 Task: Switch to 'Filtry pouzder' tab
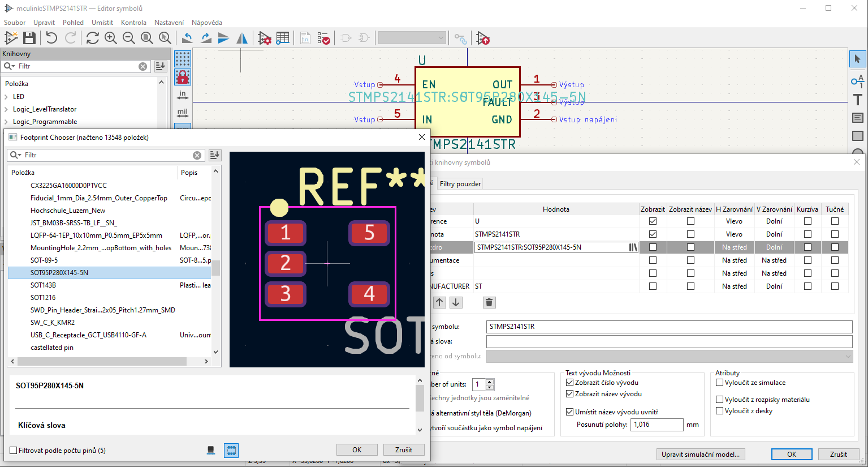(x=460, y=184)
